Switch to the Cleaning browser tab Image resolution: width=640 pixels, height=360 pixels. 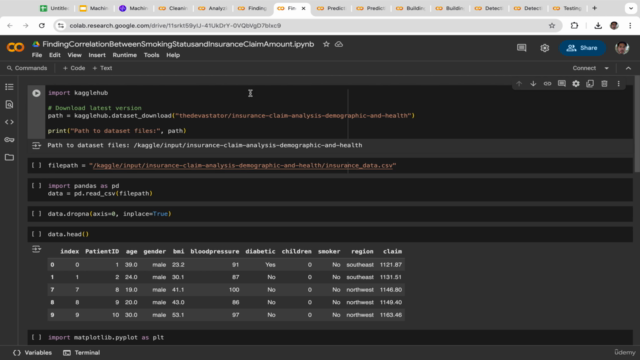[x=173, y=8]
